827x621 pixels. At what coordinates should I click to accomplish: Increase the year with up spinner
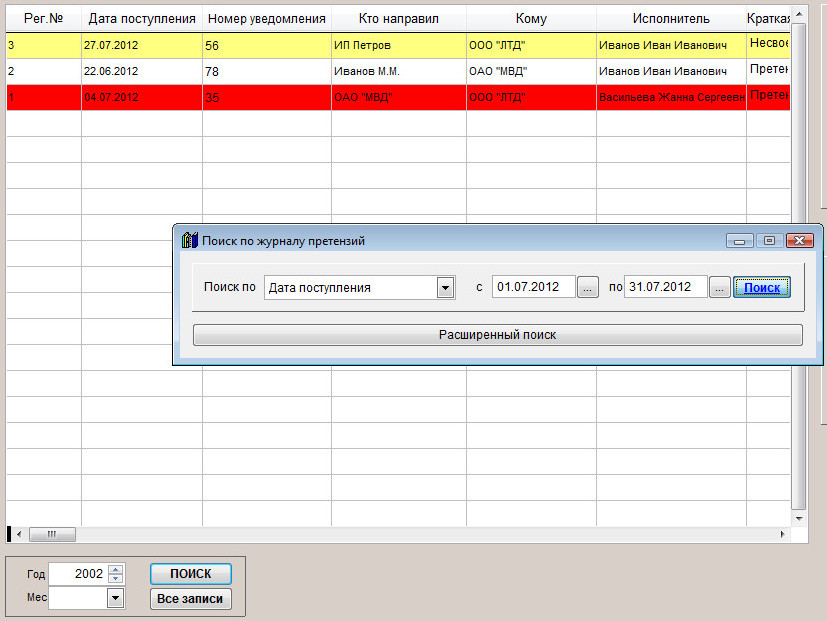pyautogui.click(x=116, y=569)
